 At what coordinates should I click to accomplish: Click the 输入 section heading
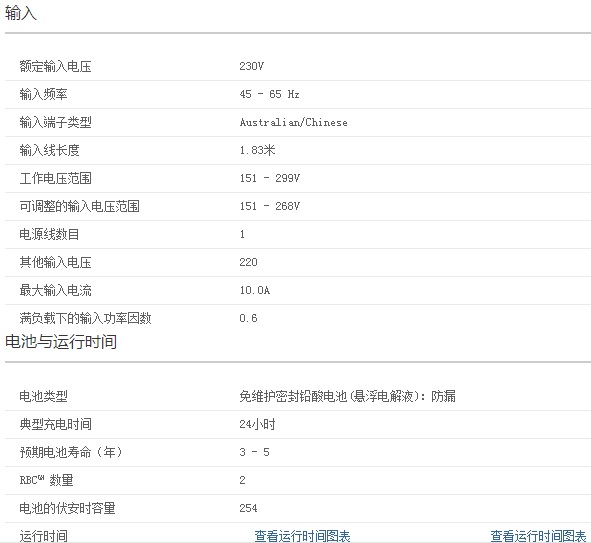tap(21, 13)
